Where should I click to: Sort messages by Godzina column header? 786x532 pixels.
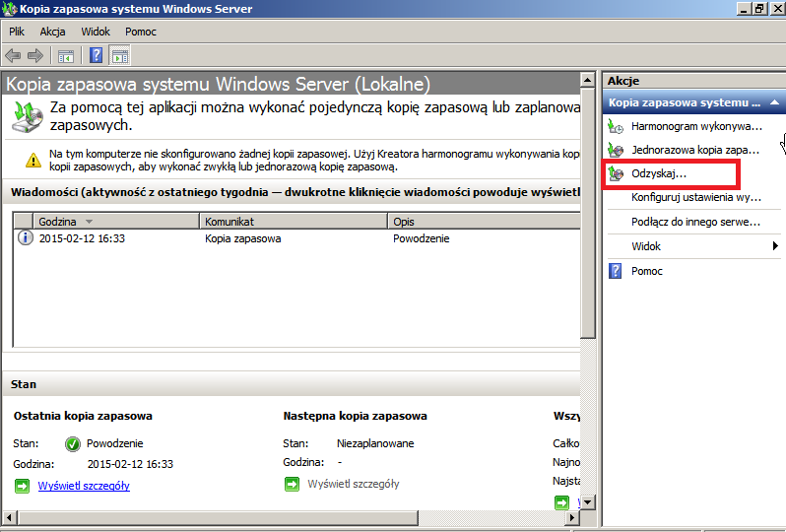pos(116,222)
